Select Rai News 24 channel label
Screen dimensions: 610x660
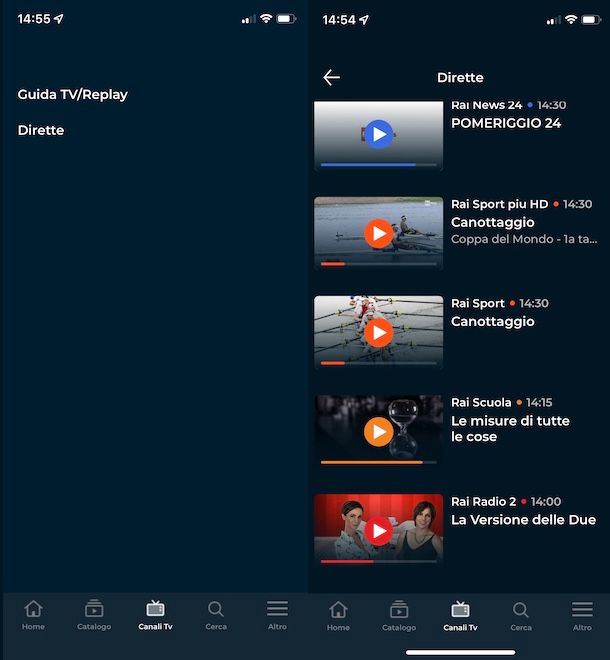click(x=486, y=105)
